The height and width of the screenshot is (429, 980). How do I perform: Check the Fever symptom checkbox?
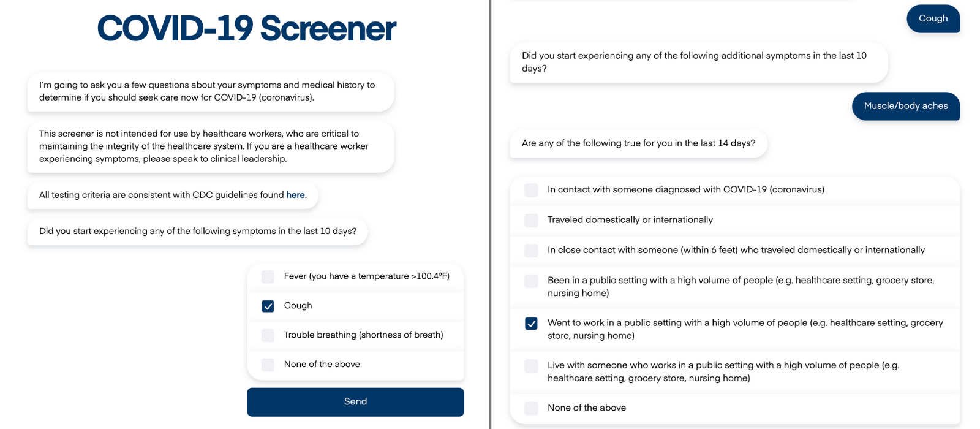click(x=268, y=276)
